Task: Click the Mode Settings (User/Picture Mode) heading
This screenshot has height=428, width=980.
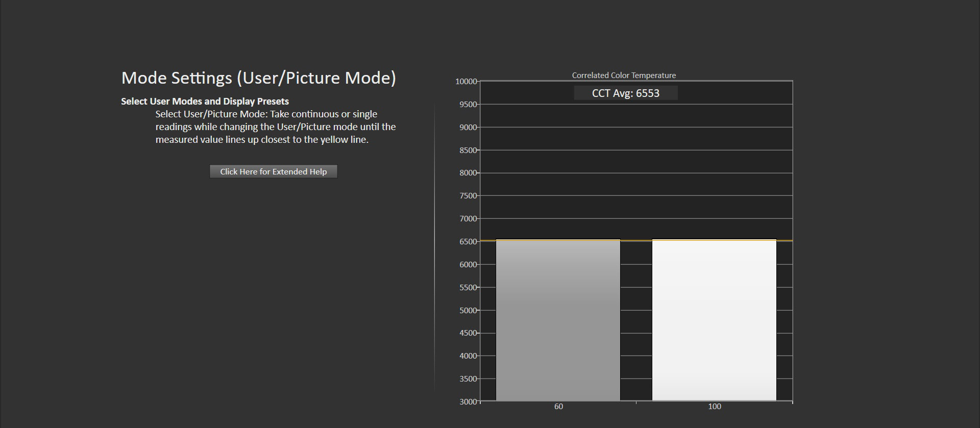Action: (x=258, y=78)
